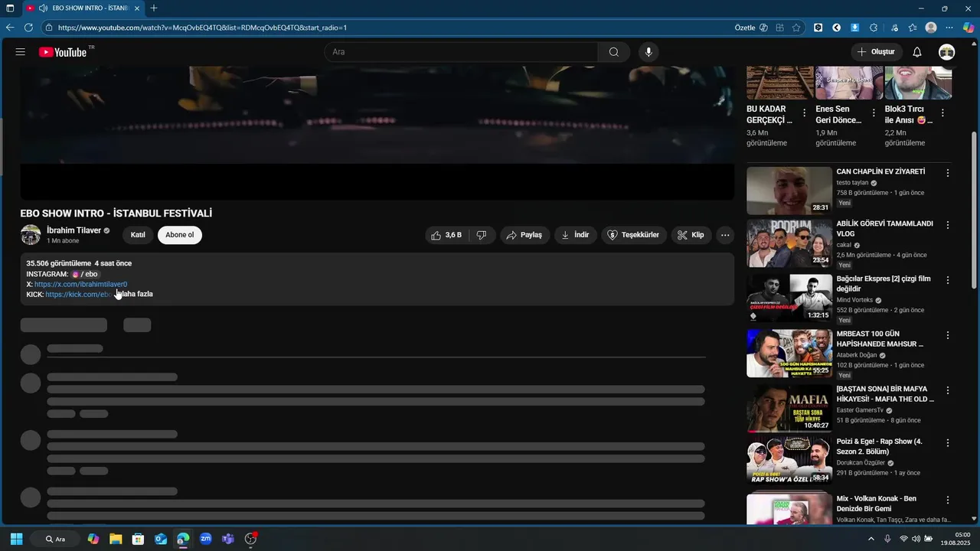Image resolution: width=980 pixels, height=551 pixels.
Task: Mute the tab via speaker icon
Action: [44, 8]
